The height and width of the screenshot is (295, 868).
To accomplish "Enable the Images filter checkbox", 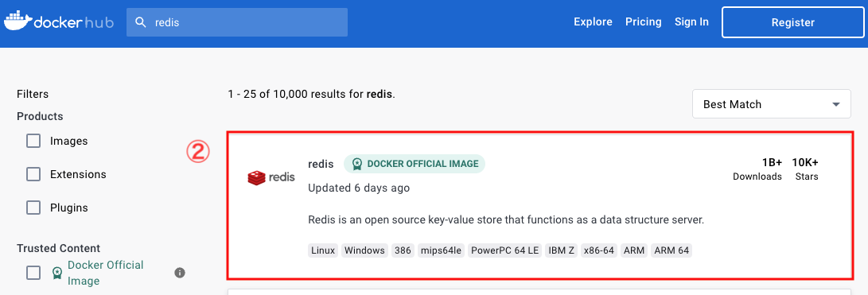I will tap(33, 141).
